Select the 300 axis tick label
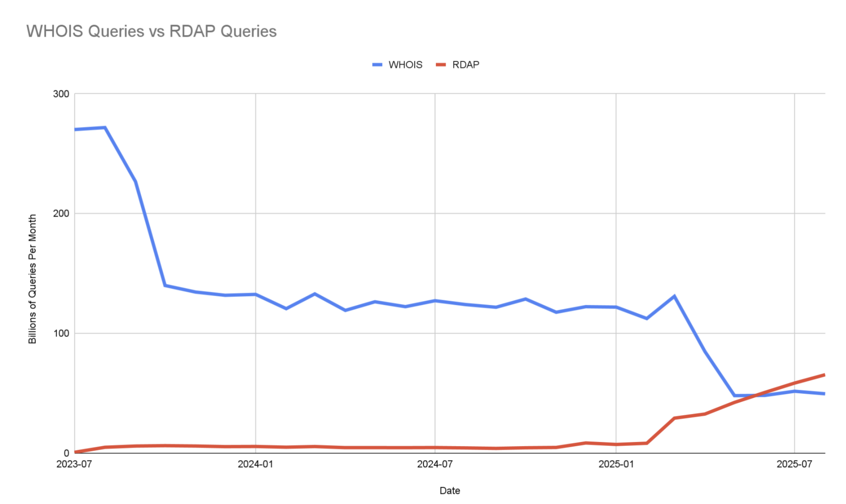Image resolution: width=846 pixels, height=504 pixels. pos(61,94)
